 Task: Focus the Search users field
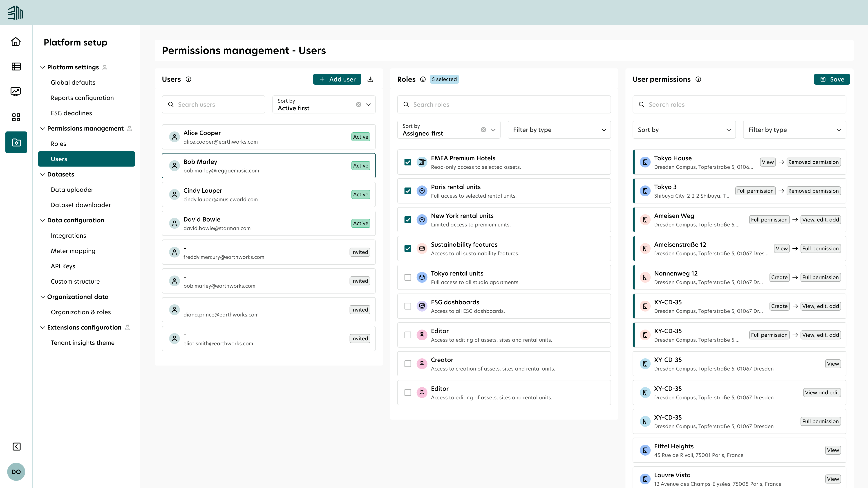[x=213, y=104]
